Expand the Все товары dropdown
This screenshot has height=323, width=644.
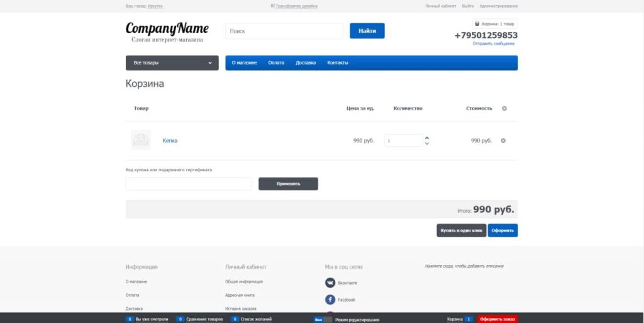click(172, 63)
